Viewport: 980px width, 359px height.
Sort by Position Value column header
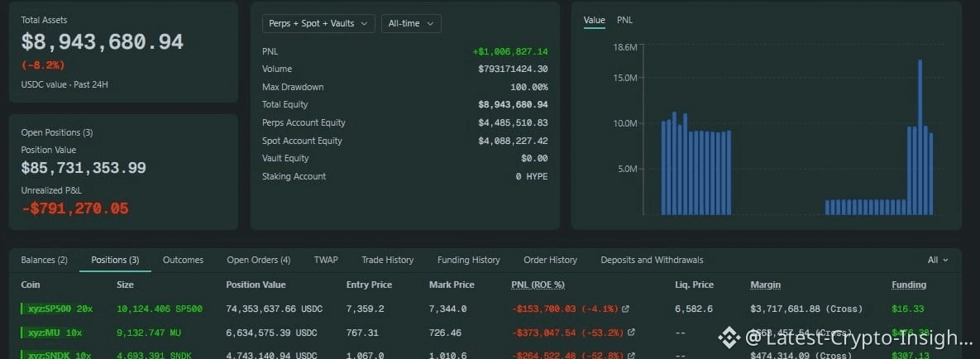point(256,285)
